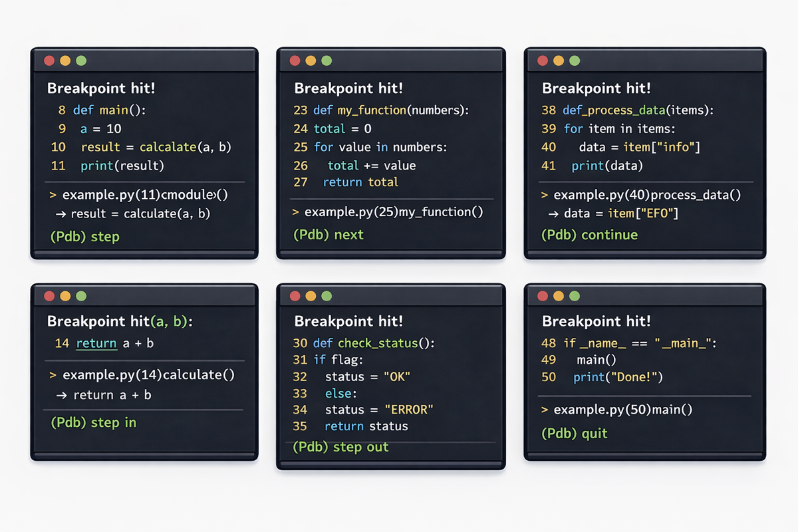The width and height of the screenshot is (798, 532).
Task: Click the "(Pdb) step out" prompt
Action: pyautogui.click(x=340, y=447)
